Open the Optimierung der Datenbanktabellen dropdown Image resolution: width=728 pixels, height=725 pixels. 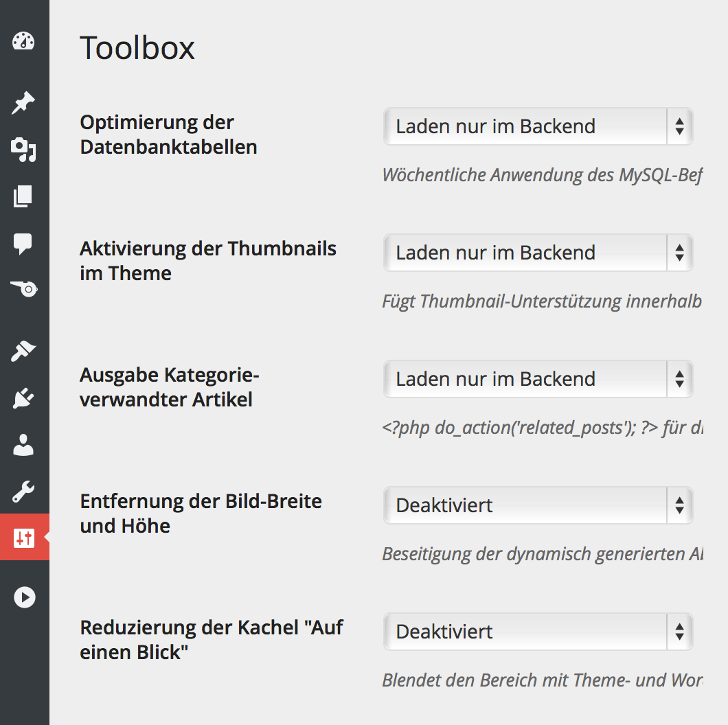click(x=538, y=126)
